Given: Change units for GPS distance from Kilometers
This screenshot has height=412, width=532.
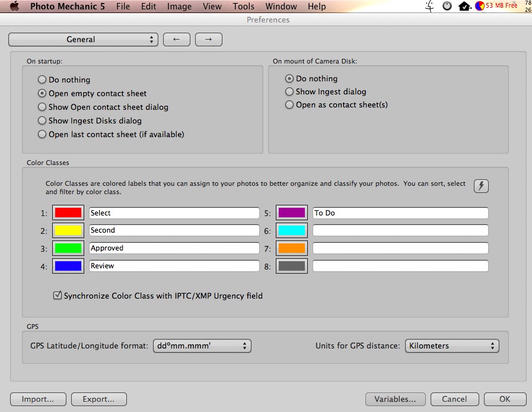Looking at the screenshot, I should [452, 346].
